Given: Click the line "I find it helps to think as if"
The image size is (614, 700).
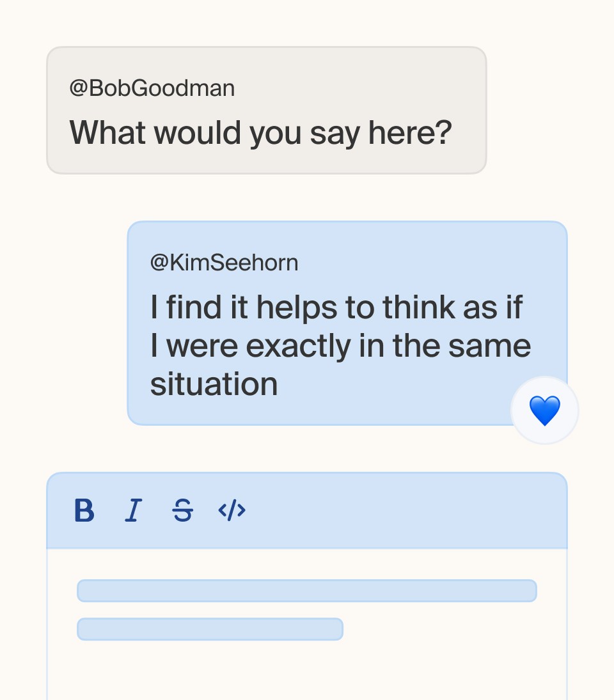Looking at the screenshot, I should click(336, 307).
